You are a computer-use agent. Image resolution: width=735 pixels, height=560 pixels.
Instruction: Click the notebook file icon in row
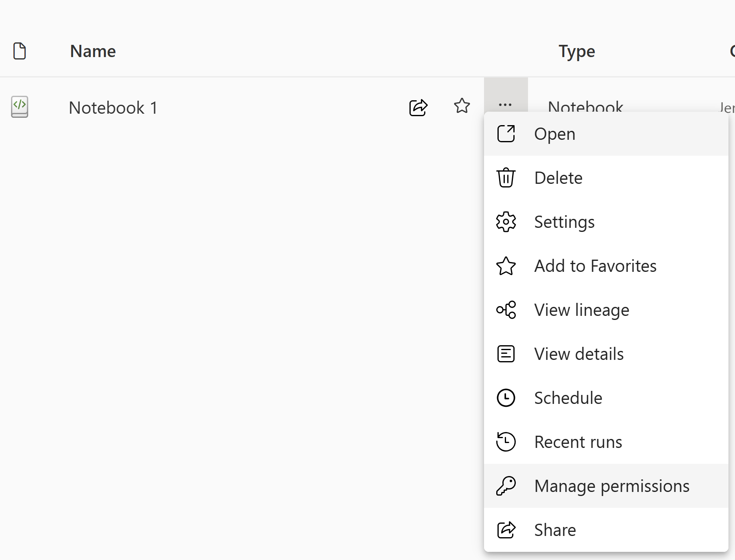click(x=20, y=107)
